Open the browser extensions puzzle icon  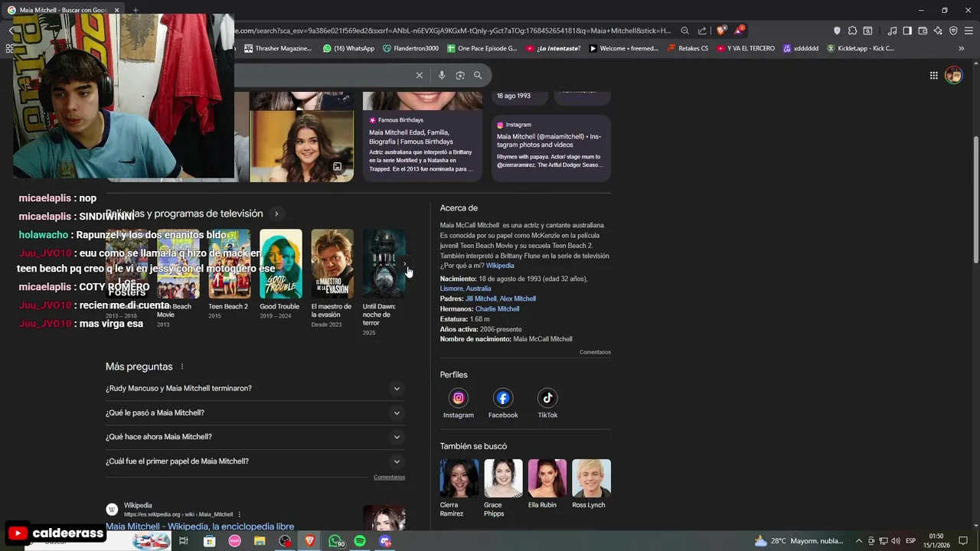pos(852,31)
